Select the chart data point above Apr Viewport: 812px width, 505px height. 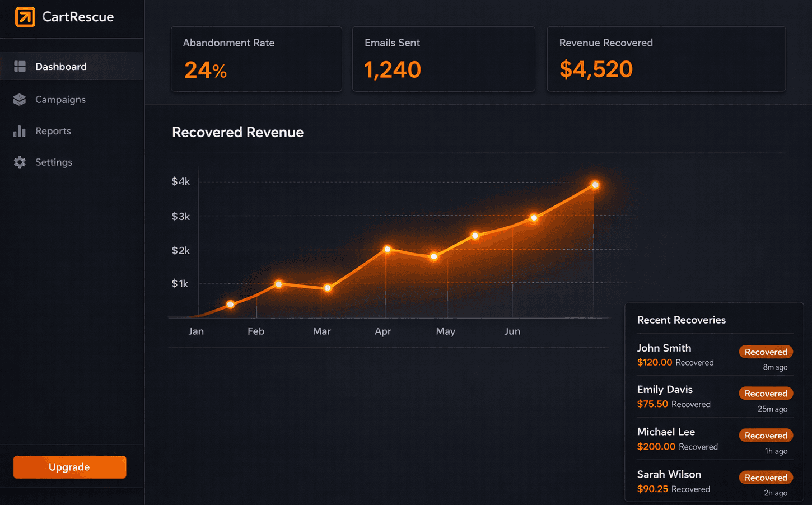[387, 249]
